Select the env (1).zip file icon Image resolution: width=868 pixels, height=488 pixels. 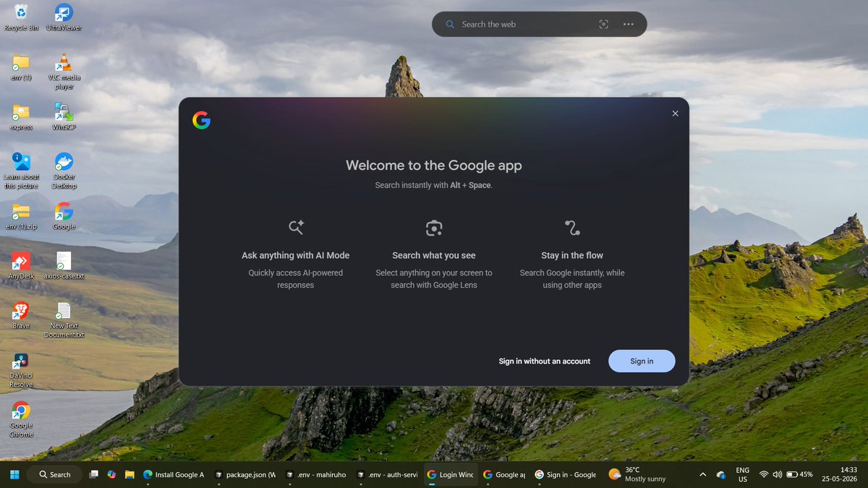pyautogui.click(x=21, y=216)
